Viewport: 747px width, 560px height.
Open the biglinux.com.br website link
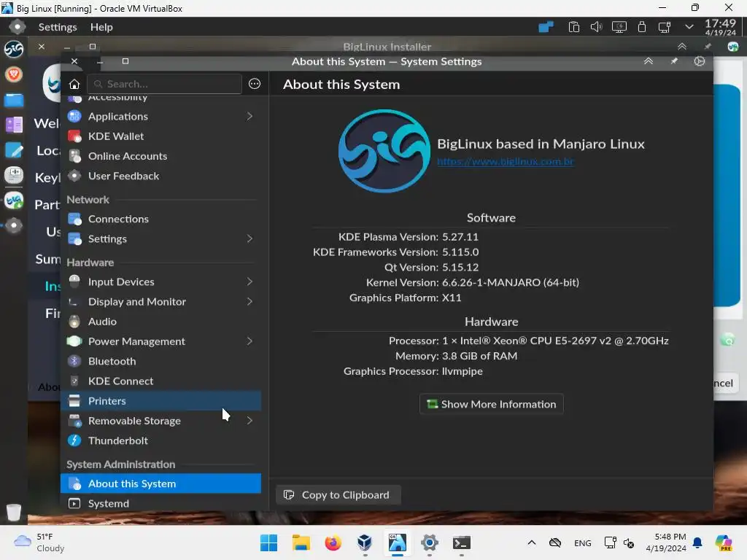[506, 161]
